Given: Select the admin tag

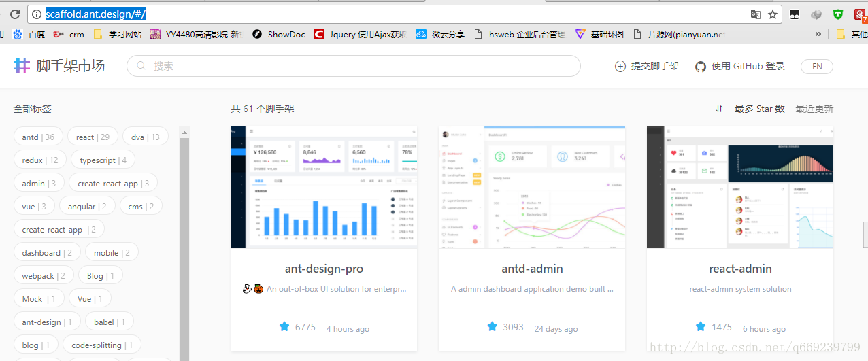Looking at the screenshot, I should [x=39, y=183].
